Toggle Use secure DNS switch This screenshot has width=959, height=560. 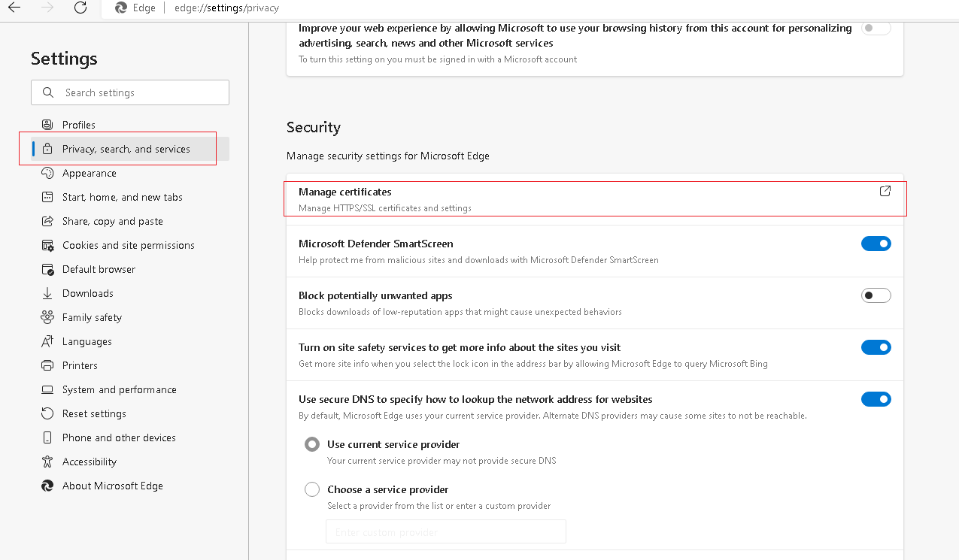(x=876, y=399)
